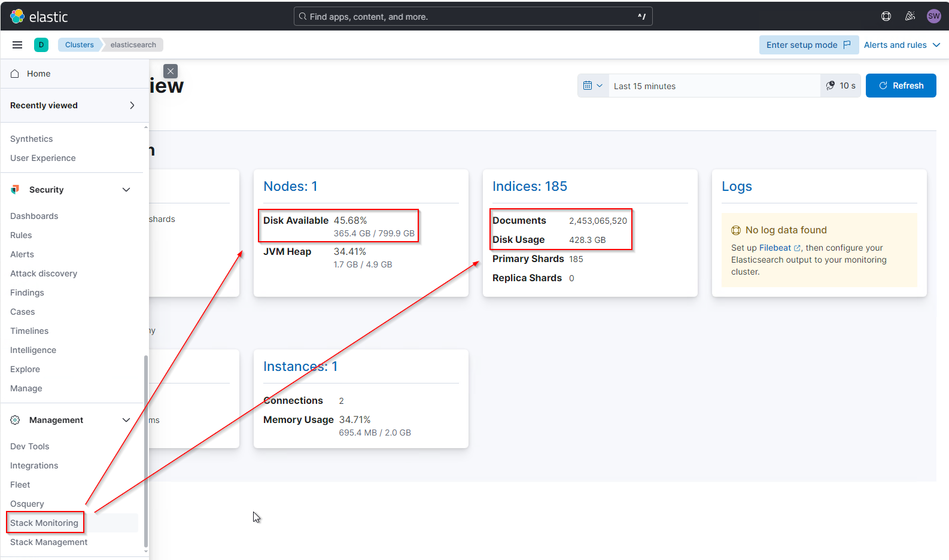Screen dimensions: 949x560
Task: Select the Disk Available 45.68% value
Action: pos(350,220)
